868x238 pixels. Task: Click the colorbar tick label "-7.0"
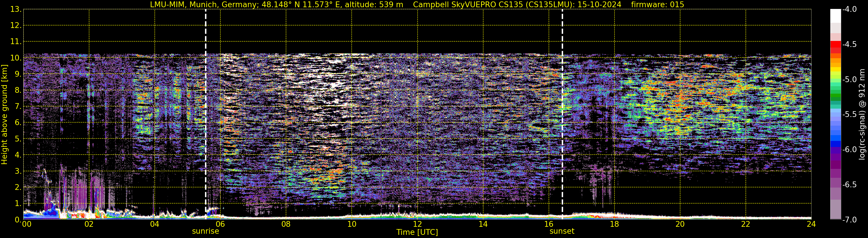tap(849, 220)
